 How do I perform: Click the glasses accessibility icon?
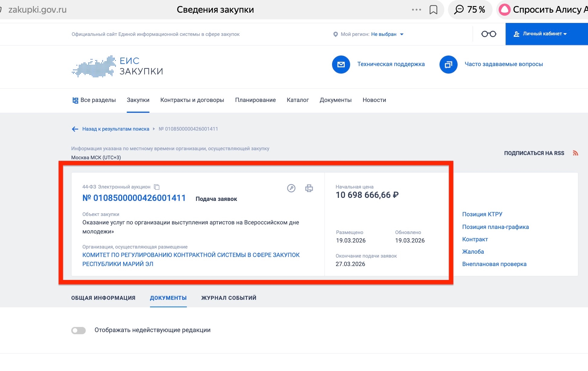click(x=489, y=34)
